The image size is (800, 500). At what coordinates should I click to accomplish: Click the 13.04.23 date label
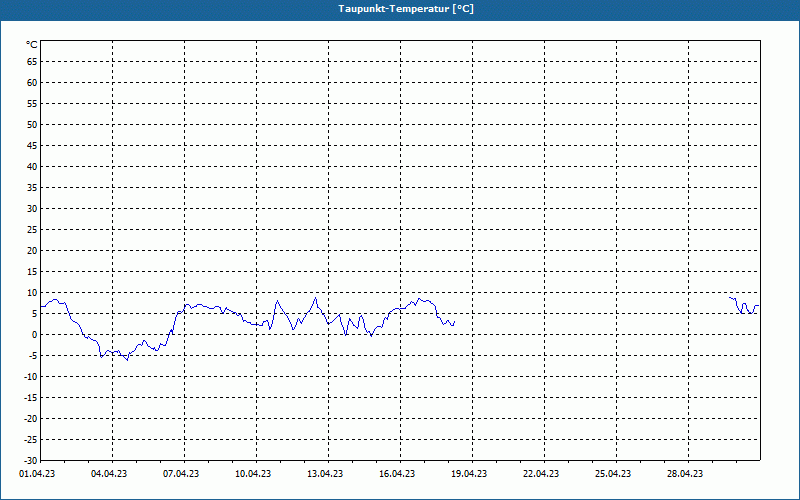(325, 474)
